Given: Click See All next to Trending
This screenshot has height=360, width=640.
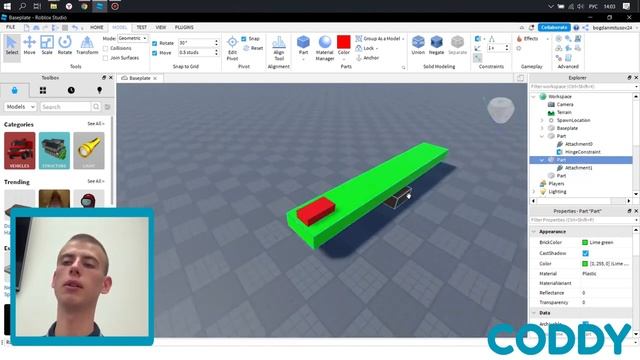Looking at the screenshot, I should coord(96,181).
